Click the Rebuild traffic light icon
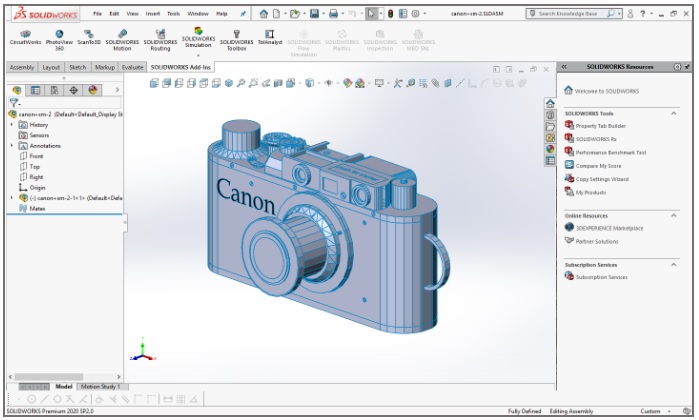 pyautogui.click(x=391, y=14)
